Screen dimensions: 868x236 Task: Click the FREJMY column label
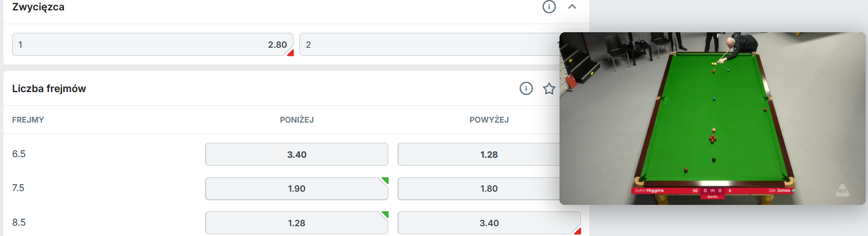click(x=28, y=120)
